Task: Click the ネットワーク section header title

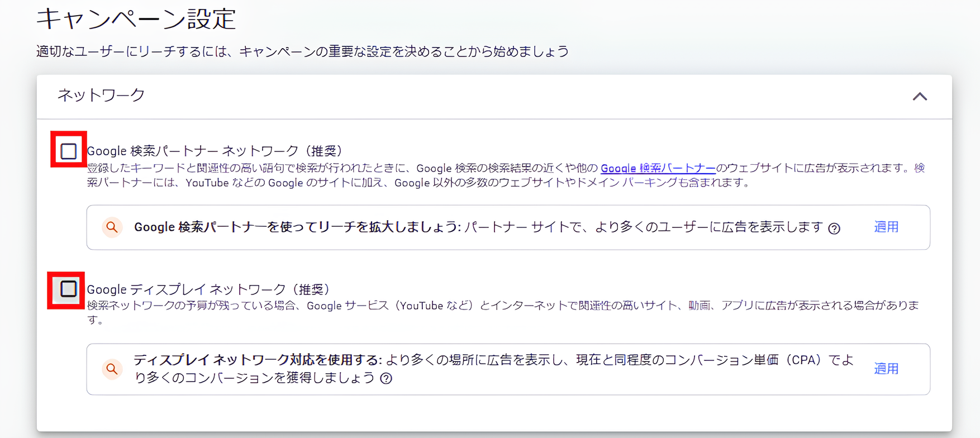Action: 101,96
